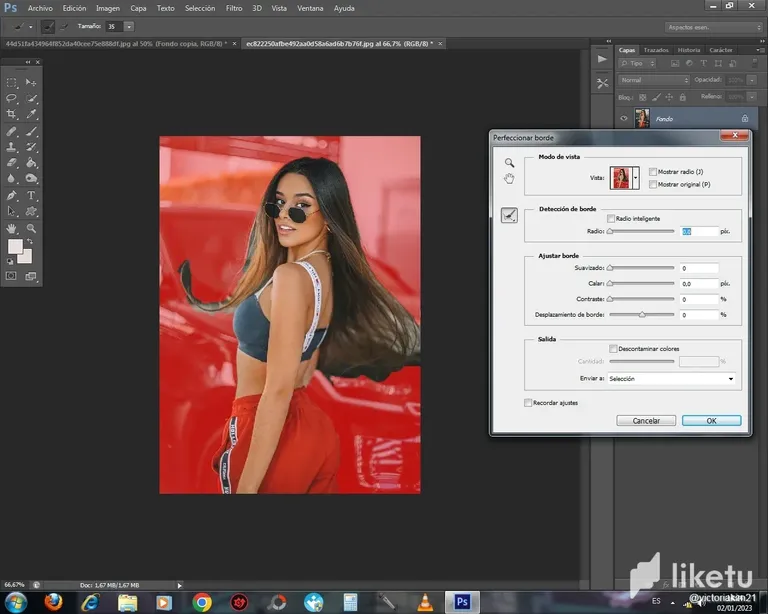Toggle type layer filter in Capas
The image size is (768, 614).
tap(703, 63)
